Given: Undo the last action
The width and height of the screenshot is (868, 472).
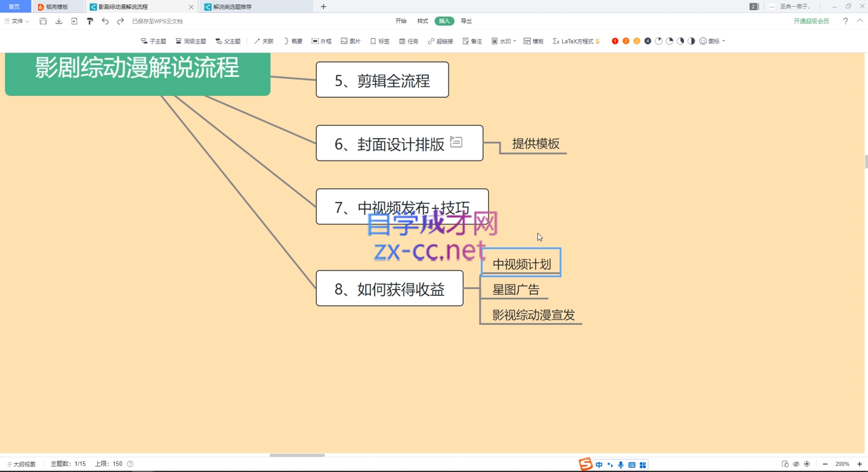Looking at the screenshot, I should (105, 21).
